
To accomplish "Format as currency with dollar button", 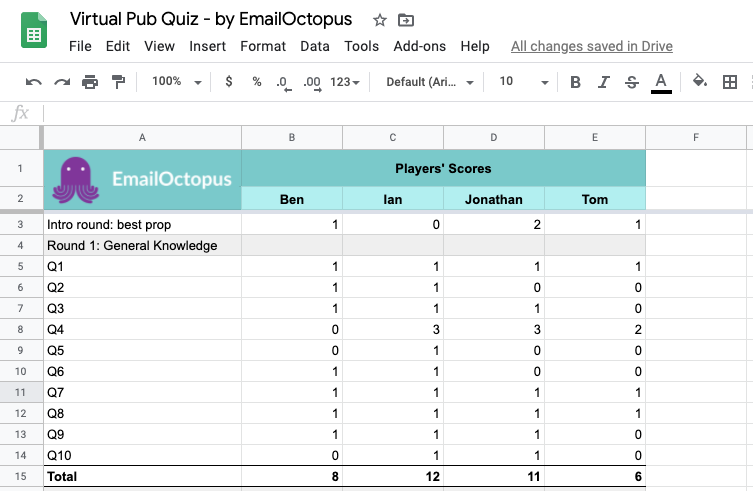I will coord(229,82).
